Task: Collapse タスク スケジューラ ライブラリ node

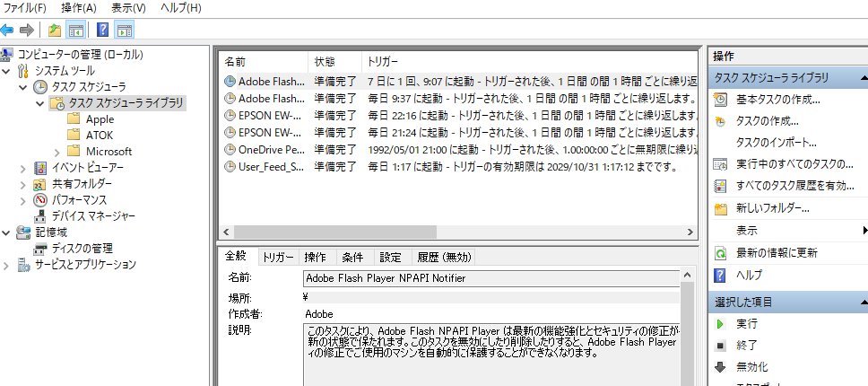Action: coord(39,103)
